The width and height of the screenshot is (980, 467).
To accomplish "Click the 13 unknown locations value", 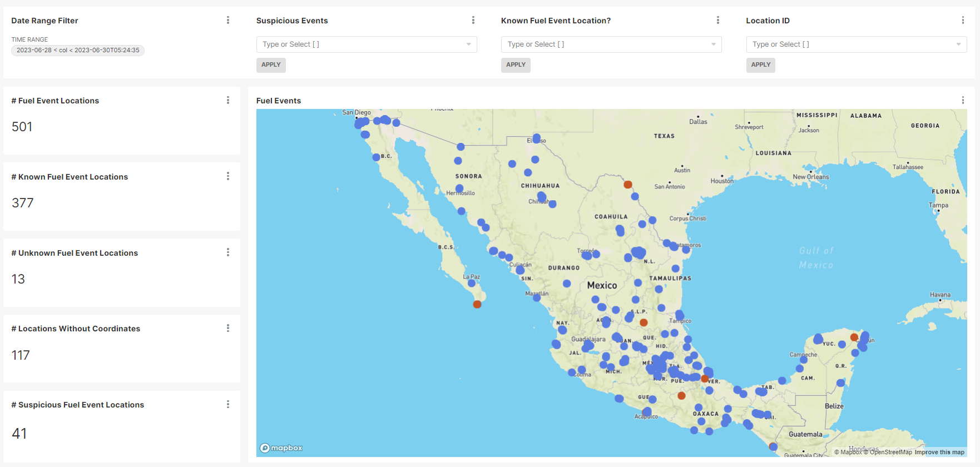I will pos(18,279).
